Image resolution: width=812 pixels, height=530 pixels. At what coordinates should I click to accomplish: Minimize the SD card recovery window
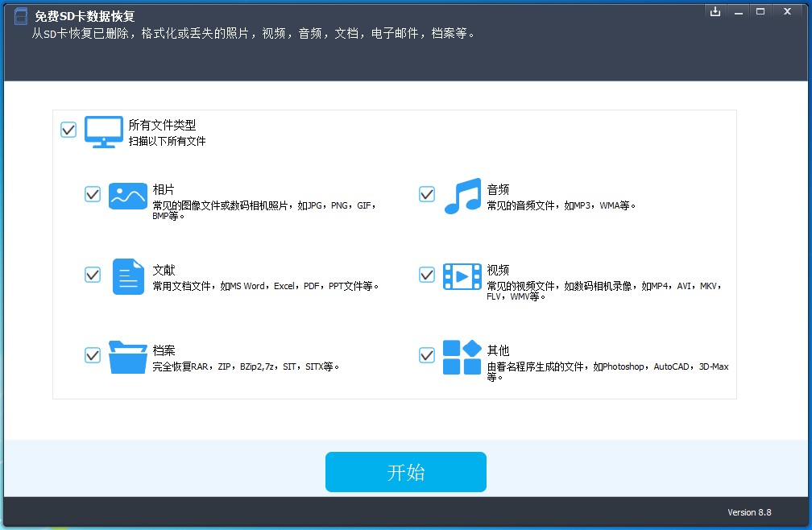click(737, 11)
